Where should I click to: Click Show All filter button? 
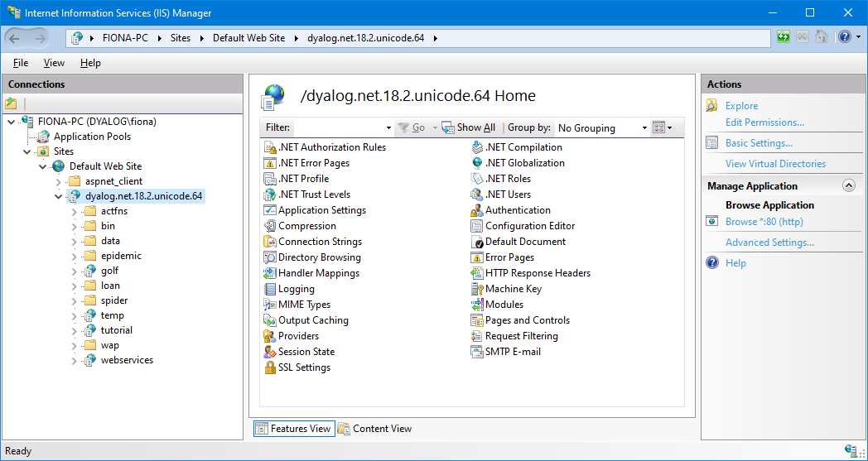click(x=468, y=127)
